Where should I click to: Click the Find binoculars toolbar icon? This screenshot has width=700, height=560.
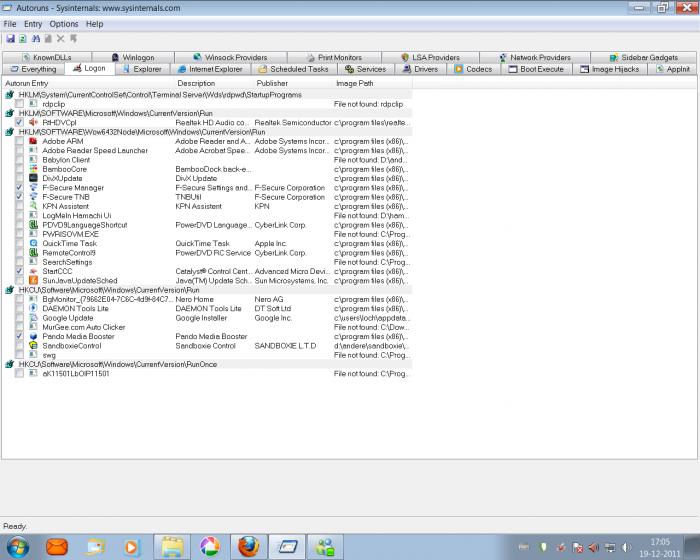[x=36, y=39]
